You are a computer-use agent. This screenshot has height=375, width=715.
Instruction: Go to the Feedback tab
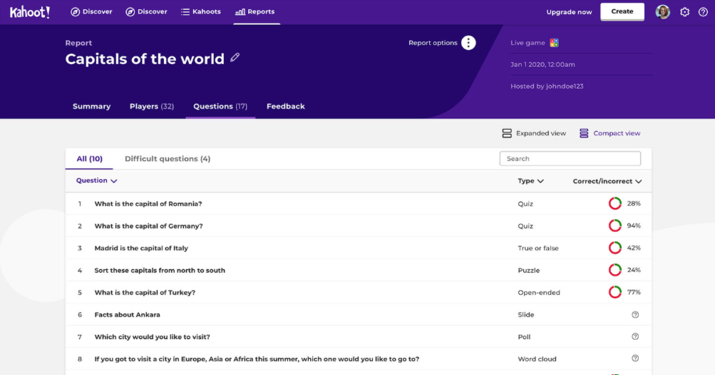click(285, 106)
